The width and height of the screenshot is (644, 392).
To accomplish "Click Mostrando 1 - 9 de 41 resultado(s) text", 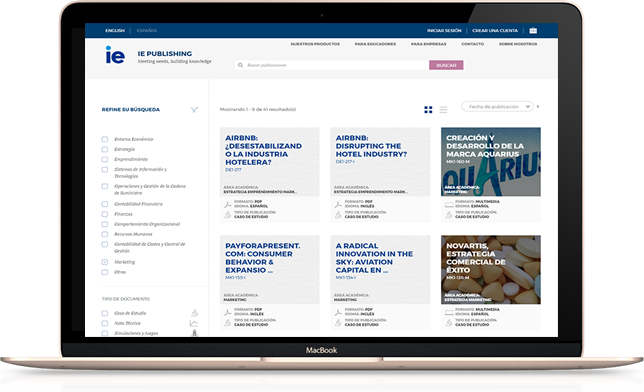I will pyautogui.click(x=258, y=109).
